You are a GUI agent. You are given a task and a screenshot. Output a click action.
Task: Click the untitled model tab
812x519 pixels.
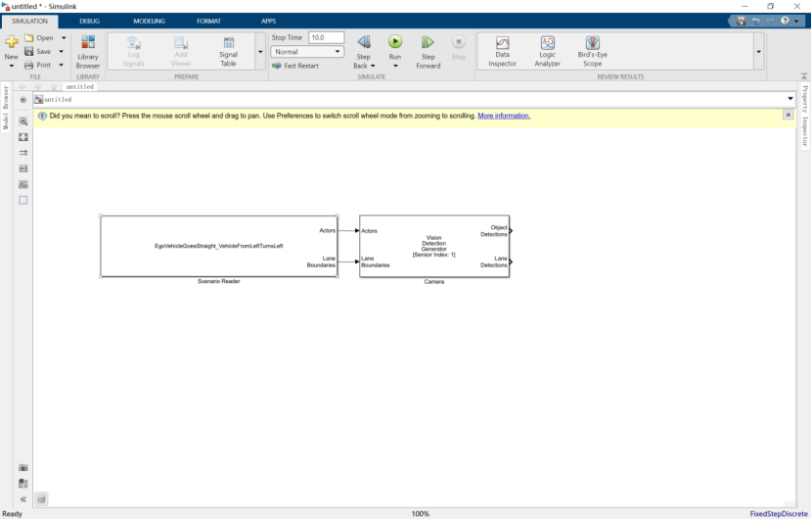click(80, 86)
